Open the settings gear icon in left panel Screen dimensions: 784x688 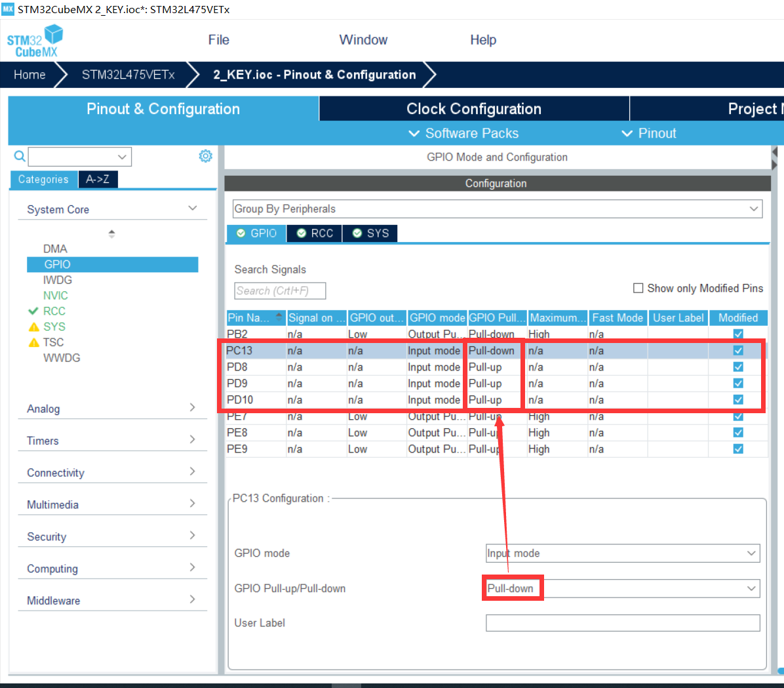click(x=205, y=156)
